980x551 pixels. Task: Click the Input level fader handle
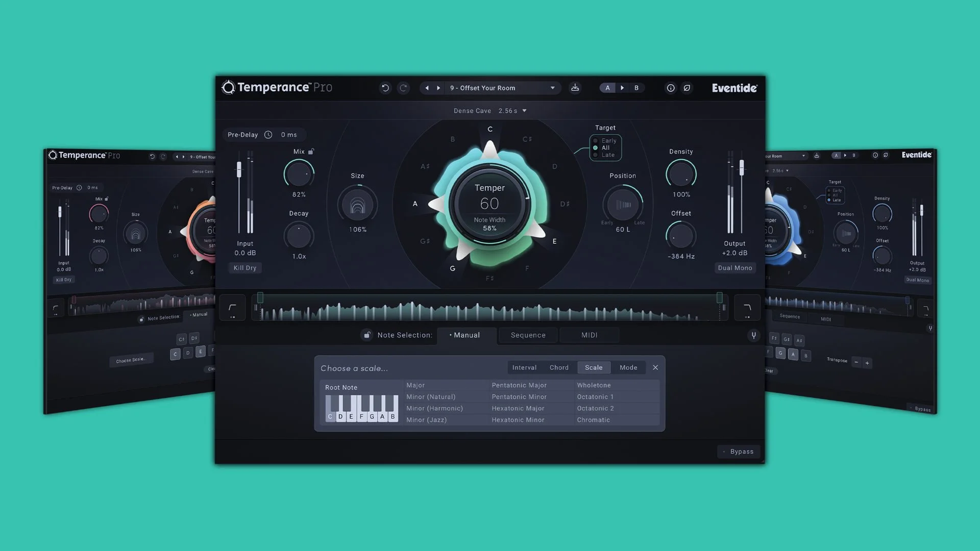(x=239, y=169)
